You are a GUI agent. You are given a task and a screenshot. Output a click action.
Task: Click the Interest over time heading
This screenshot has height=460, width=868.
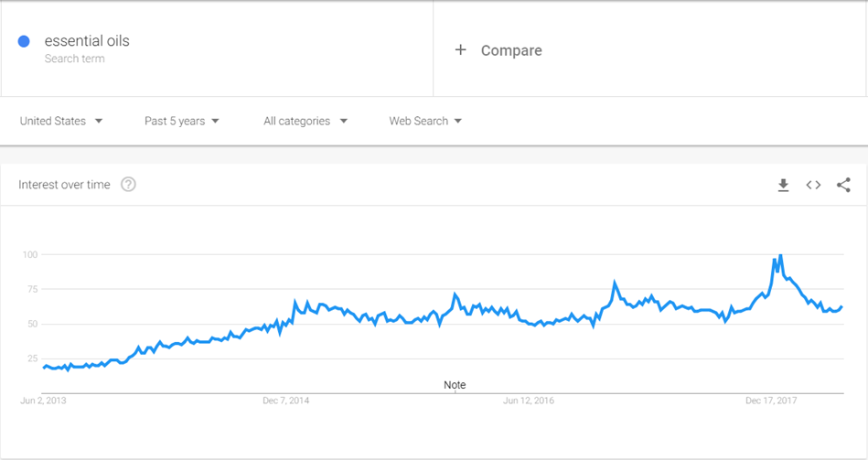pyautogui.click(x=64, y=185)
